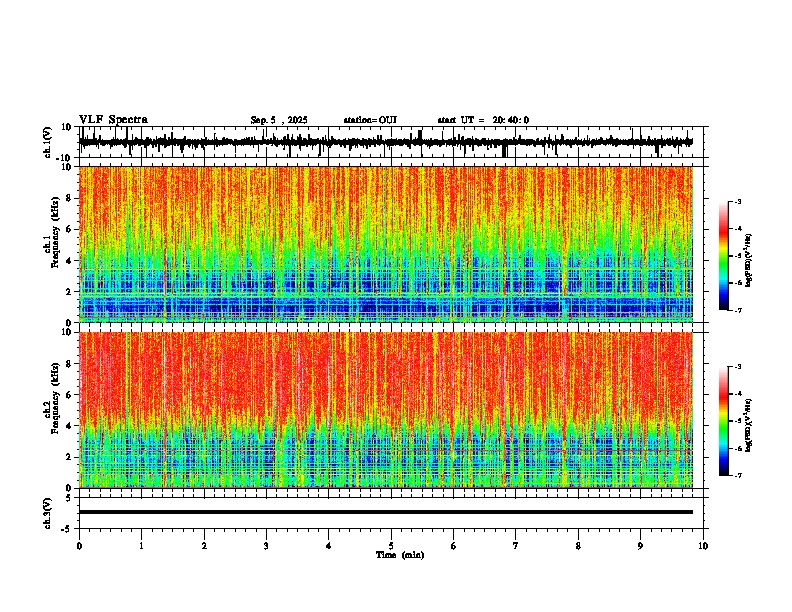Click time axis tick label "4"
This screenshot has height=612, width=792.
pos(329,546)
